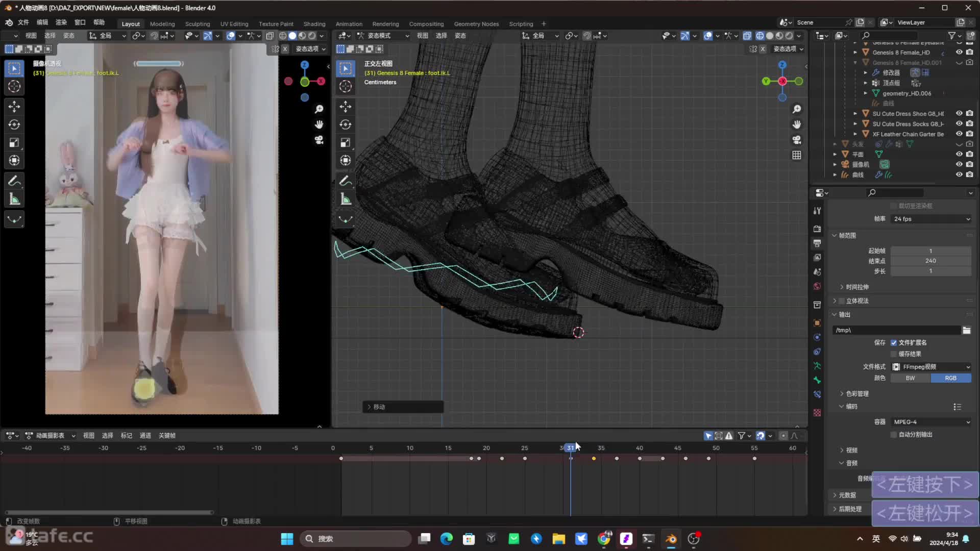Switch to the Sculpting workspace tab

198,24
